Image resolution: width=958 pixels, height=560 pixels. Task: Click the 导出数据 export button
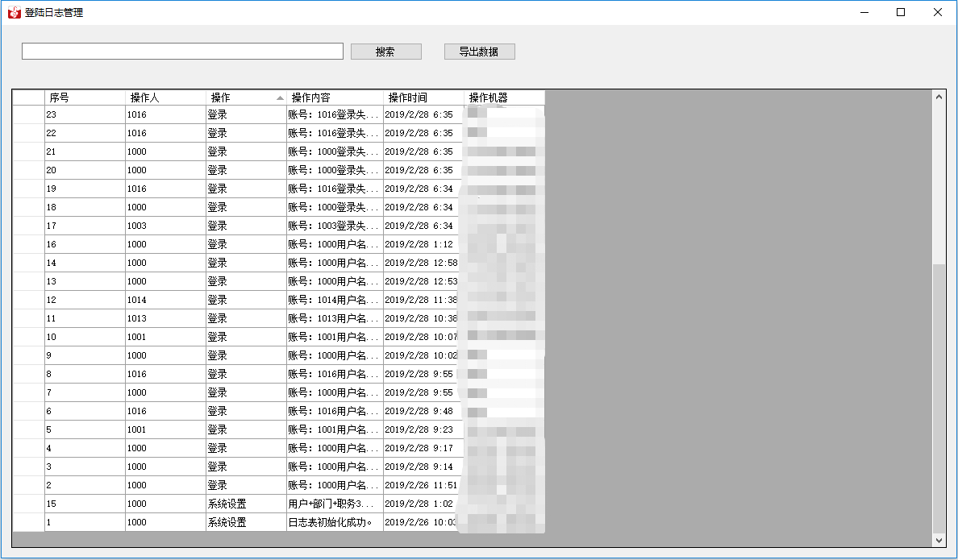479,52
